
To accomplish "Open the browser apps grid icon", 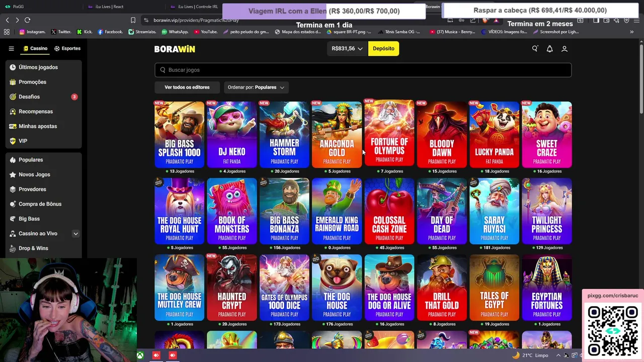I will pyautogui.click(x=7, y=32).
